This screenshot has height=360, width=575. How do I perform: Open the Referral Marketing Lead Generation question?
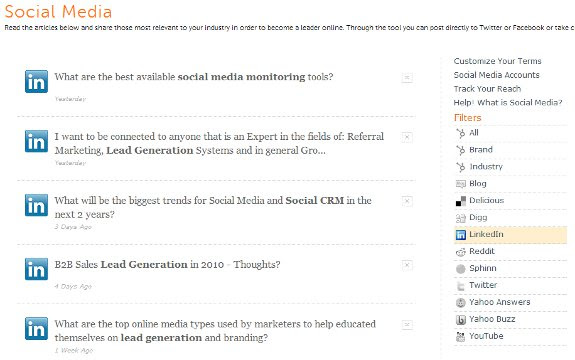tap(219, 143)
